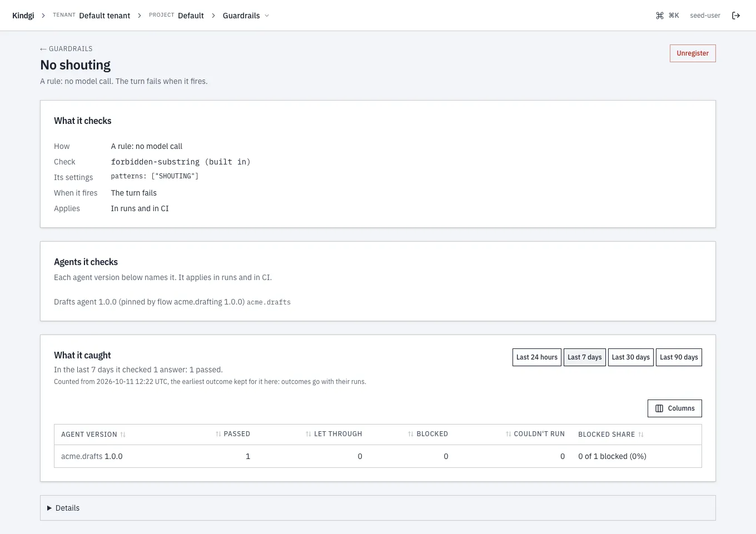
Task: Click the Unregister button
Action: coord(693,53)
